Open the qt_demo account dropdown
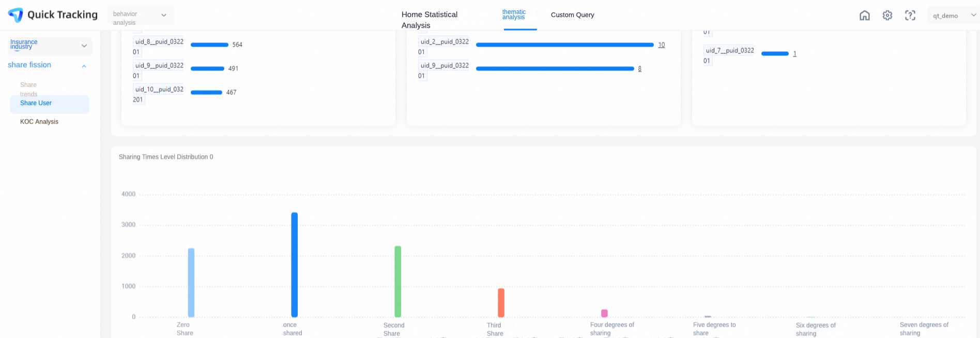 point(953,16)
